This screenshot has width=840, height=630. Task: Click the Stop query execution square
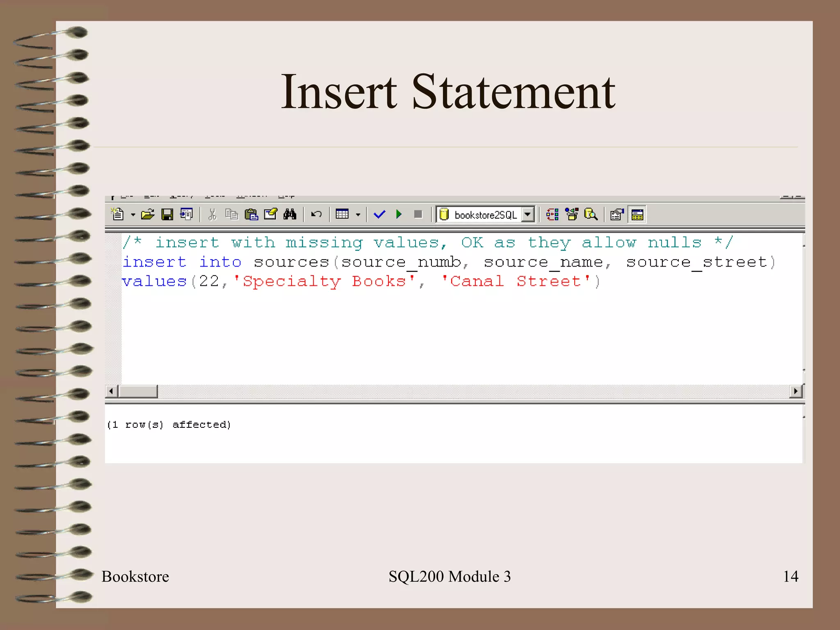[418, 214]
